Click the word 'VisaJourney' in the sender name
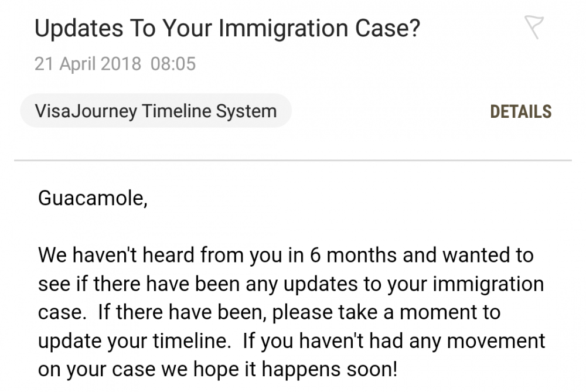586x392 pixels. [x=86, y=112]
